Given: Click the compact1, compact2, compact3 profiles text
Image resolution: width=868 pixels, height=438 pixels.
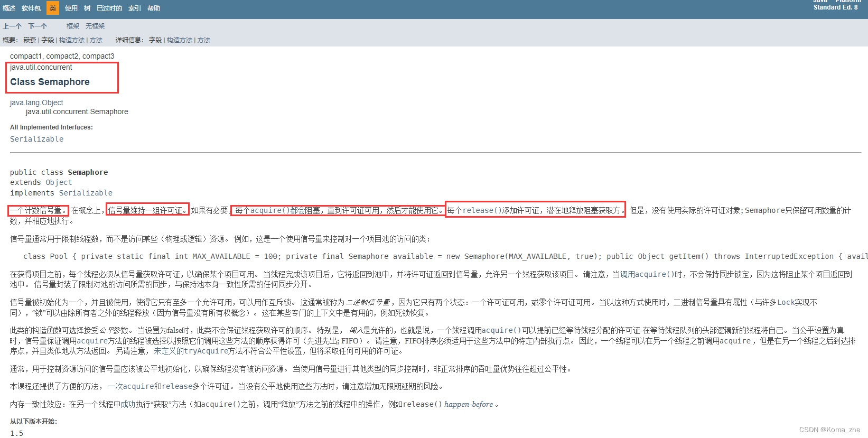Looking at the screenshot, I should coord(62,56).
